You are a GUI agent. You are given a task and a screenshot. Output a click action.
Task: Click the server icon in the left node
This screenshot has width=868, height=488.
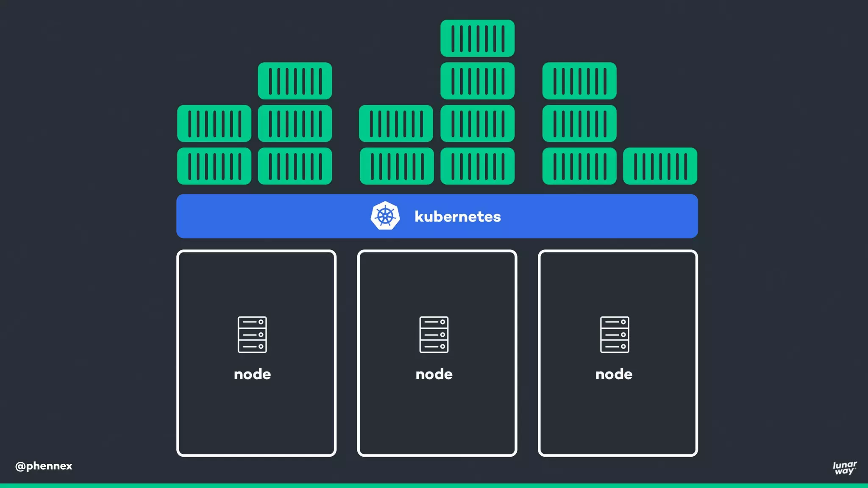(252, 334)
